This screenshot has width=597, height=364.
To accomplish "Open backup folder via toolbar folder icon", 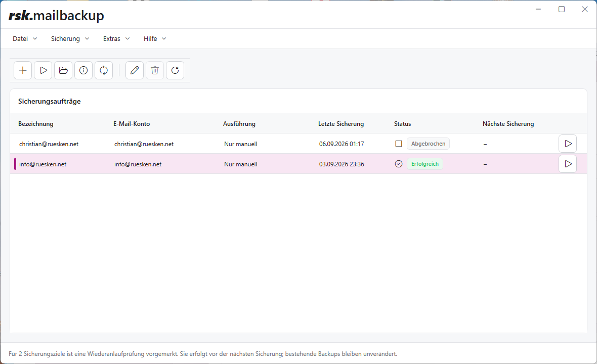I will (x=63, y=70).
